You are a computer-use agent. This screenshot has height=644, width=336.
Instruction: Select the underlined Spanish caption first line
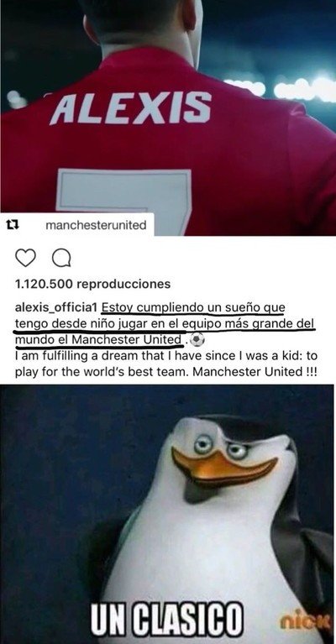[193, 307]
